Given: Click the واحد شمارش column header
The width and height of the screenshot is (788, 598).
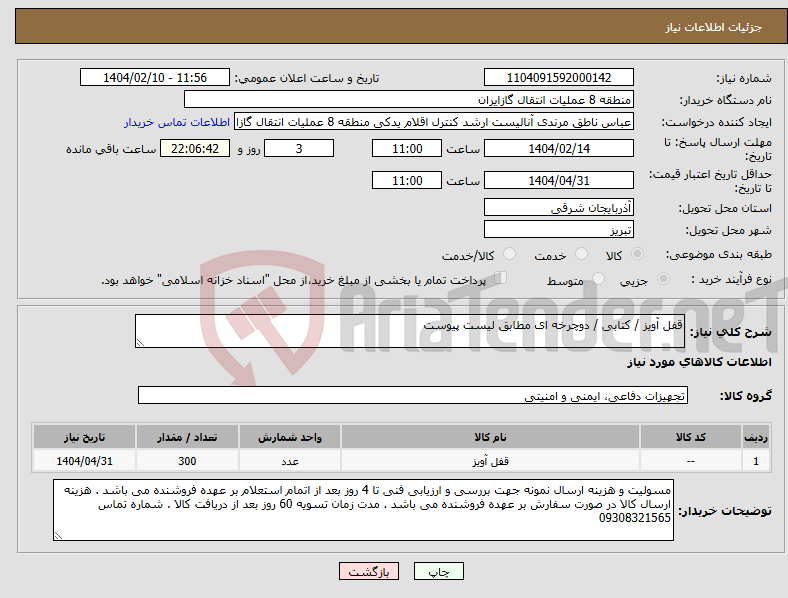Looking at the screenshot, I should point(290,437).
